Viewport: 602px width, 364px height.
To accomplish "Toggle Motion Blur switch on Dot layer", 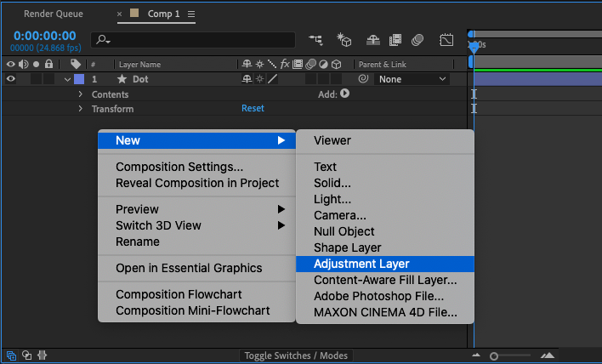I will pos(310,79).
